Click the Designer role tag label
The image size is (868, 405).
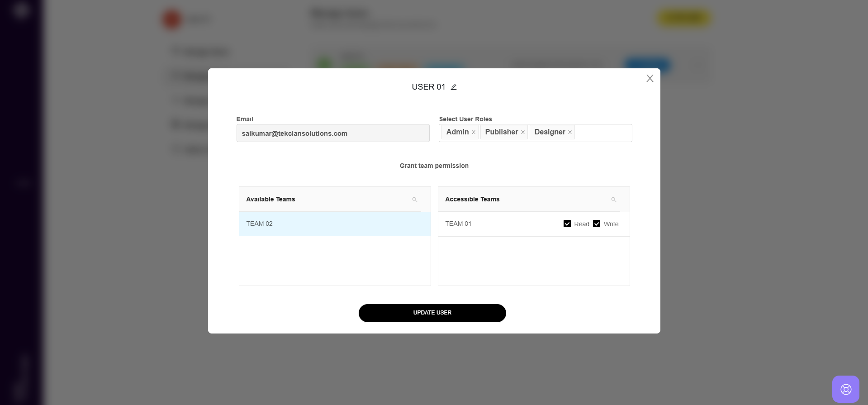click(550, 132)
